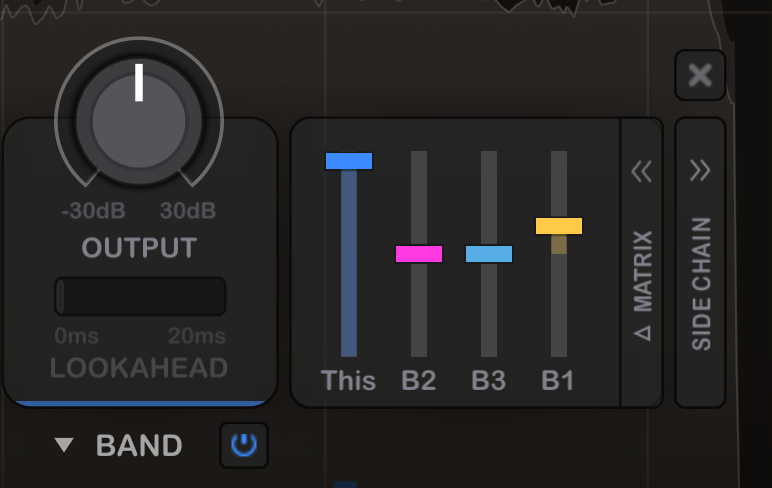Open the SIDE CHAIN tab
This screenshot has height=488, width=772.
point(701,283)
